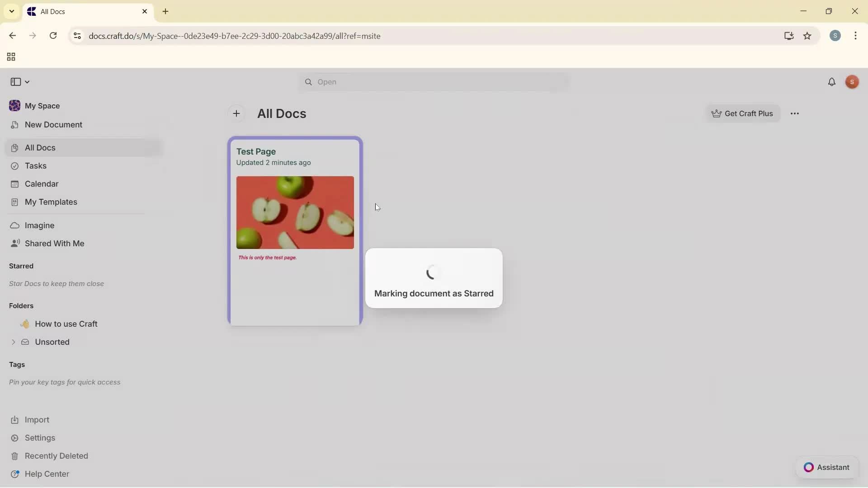Open the Tasks section
Viewport: 868px width, 488px height.
tap(35, 166)
